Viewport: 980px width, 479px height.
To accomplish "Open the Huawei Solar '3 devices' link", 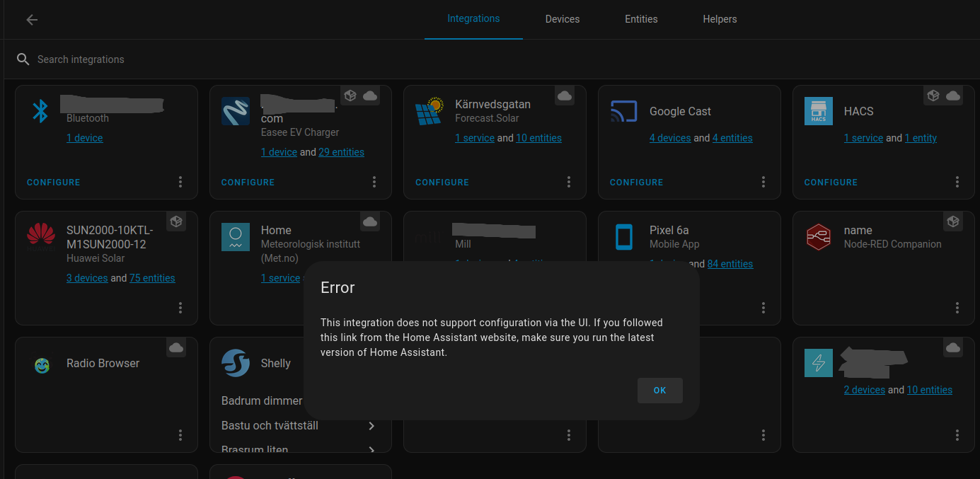I will (87, 278).
